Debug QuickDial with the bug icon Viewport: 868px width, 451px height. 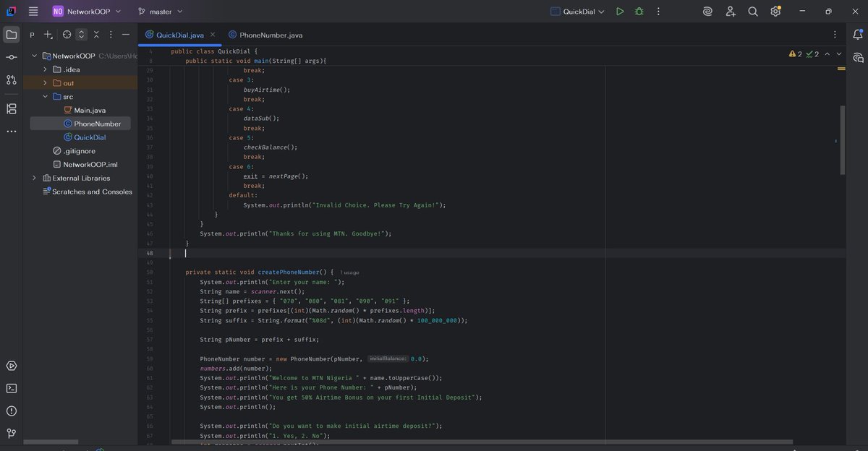coord(639,12)
